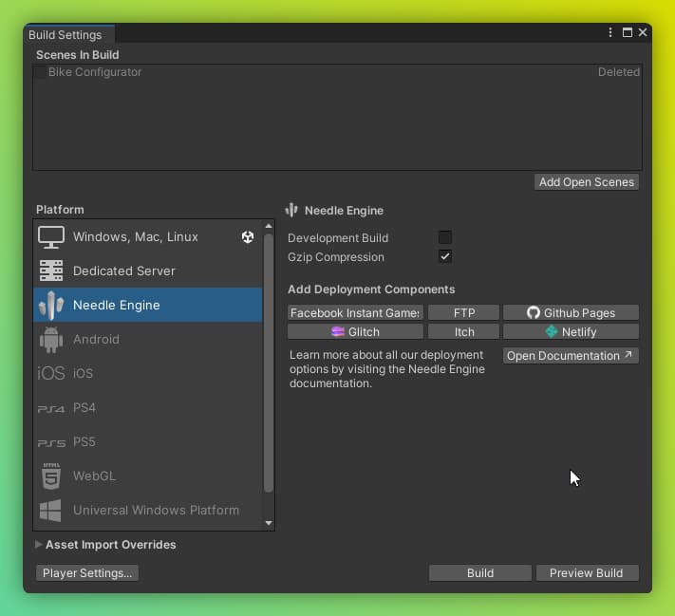Click the Gzip Compression label
675x616 pixels.
336,257
